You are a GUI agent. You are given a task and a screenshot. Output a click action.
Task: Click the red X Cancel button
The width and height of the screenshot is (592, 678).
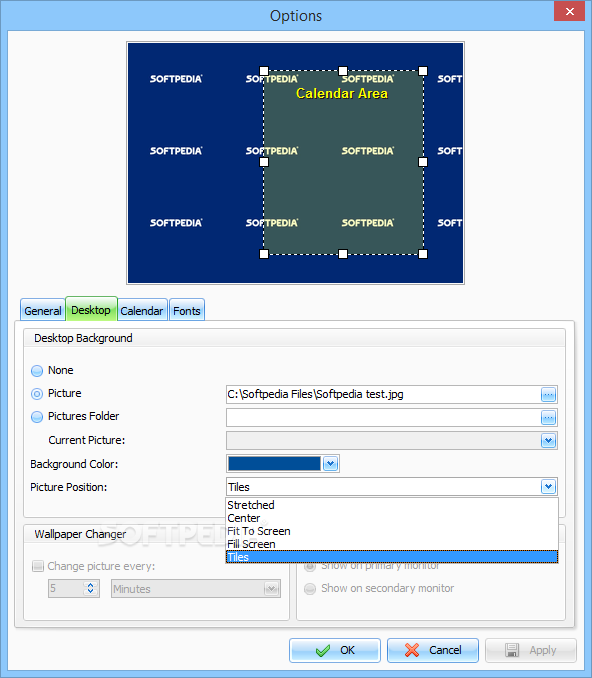point(432,650)
